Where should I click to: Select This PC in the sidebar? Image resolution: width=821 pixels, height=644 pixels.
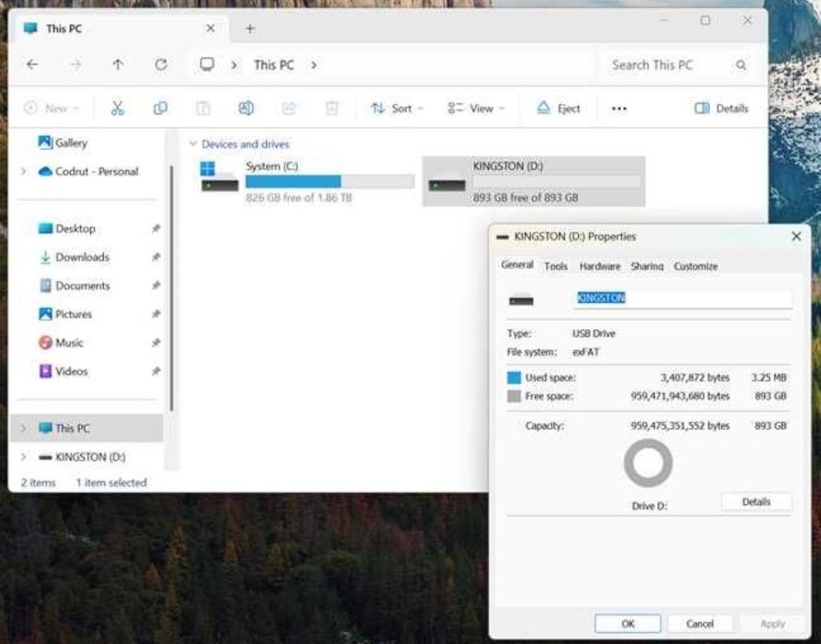87,429
